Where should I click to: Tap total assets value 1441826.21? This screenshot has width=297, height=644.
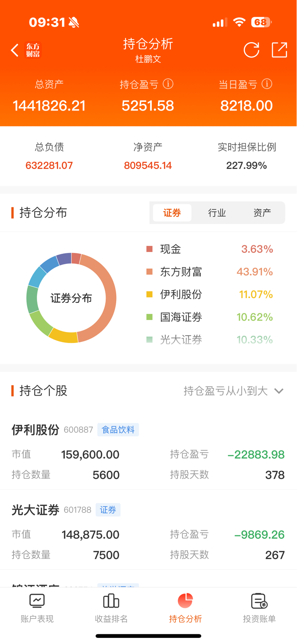[49, 106]
